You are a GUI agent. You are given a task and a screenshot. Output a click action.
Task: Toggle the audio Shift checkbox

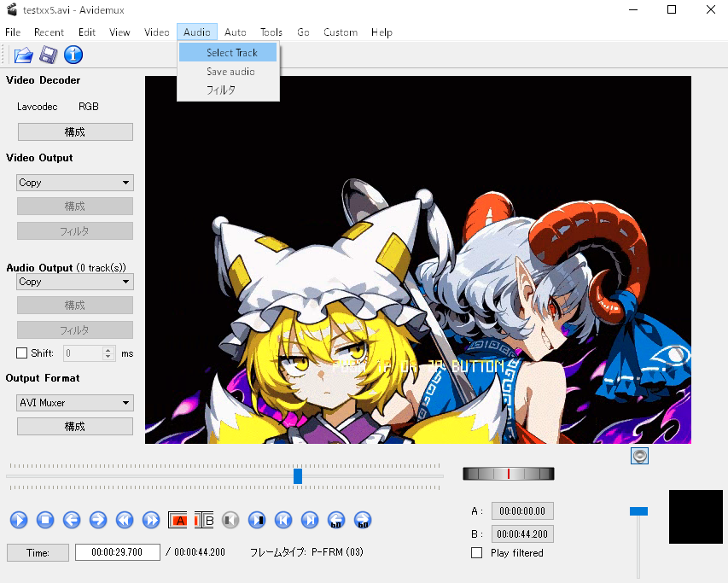pos(22,353)
